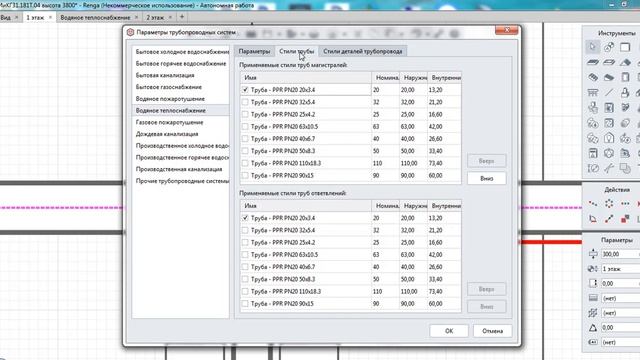Image resolution: width=640 pixels, height=360 pixels.
Task: Check PPR PN20 32x5.4 in branches table
Action: [245, 230]
